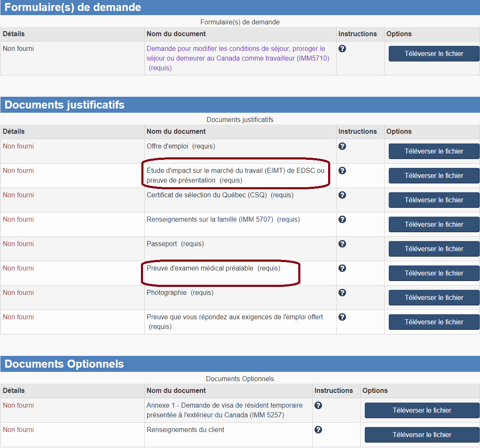Open help icon for exigences de l'emploi offert
Image resolution: width=480 pixels, height=448 pixels.
(x=342, y=317)
